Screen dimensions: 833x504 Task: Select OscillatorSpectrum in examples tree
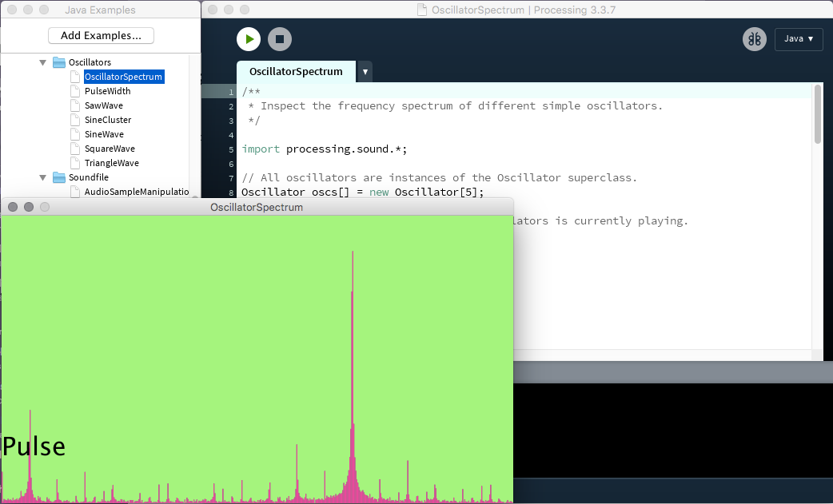pyautogui.click(x=123, y=77)
